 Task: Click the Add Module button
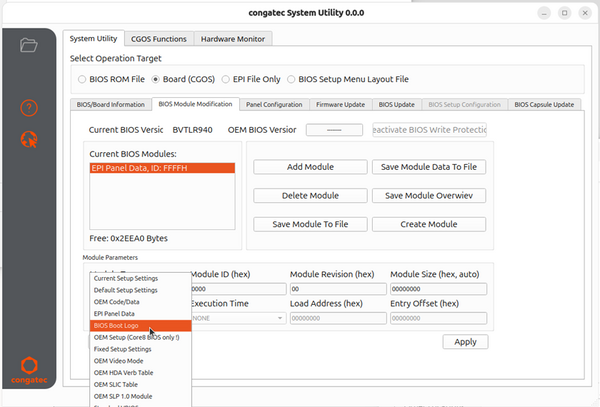tap(309, 167)
